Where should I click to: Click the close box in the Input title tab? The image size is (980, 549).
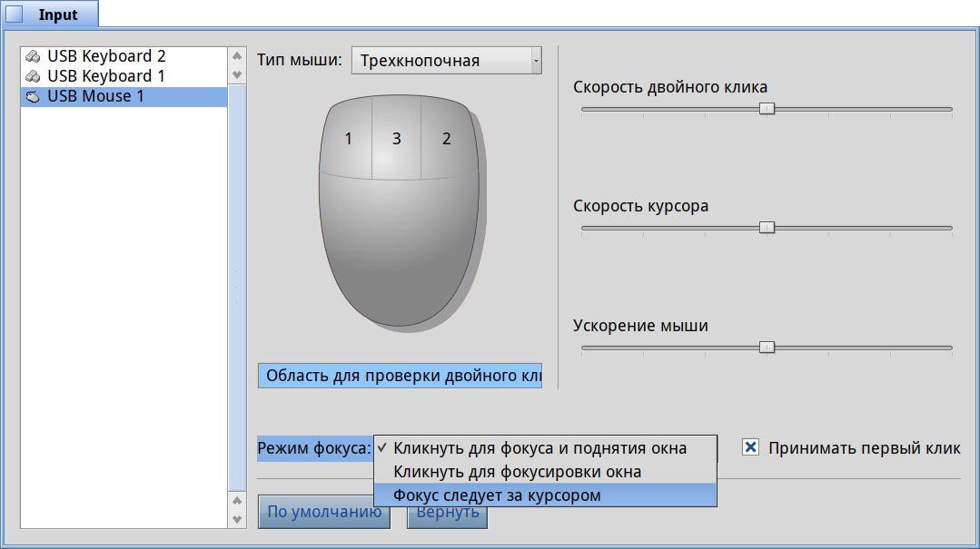[x=15, y=14]
